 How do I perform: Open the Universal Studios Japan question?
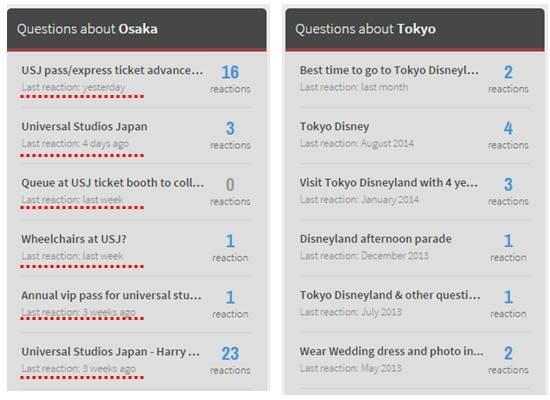(x=84, y=127)
